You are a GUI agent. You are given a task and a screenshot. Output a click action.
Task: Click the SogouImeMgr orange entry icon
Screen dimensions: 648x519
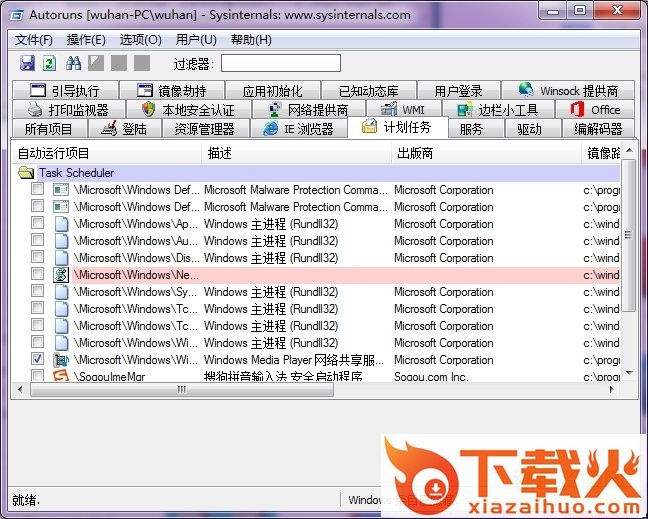click(60, 377)
